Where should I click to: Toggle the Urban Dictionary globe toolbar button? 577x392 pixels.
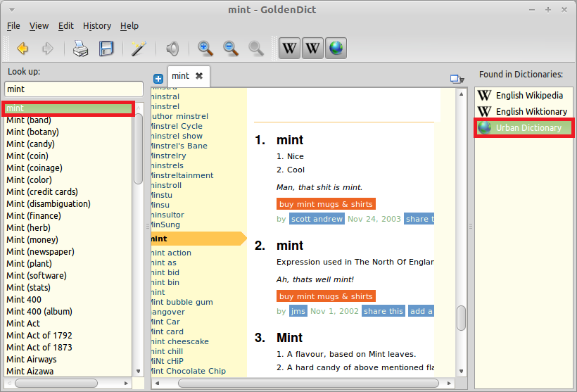(336, 49)
